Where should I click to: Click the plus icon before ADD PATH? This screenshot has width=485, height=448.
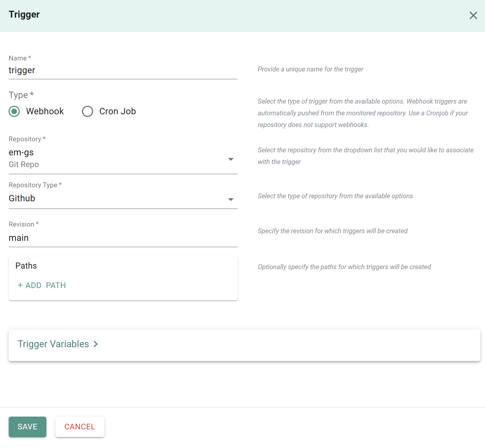[x=20, y=285]
